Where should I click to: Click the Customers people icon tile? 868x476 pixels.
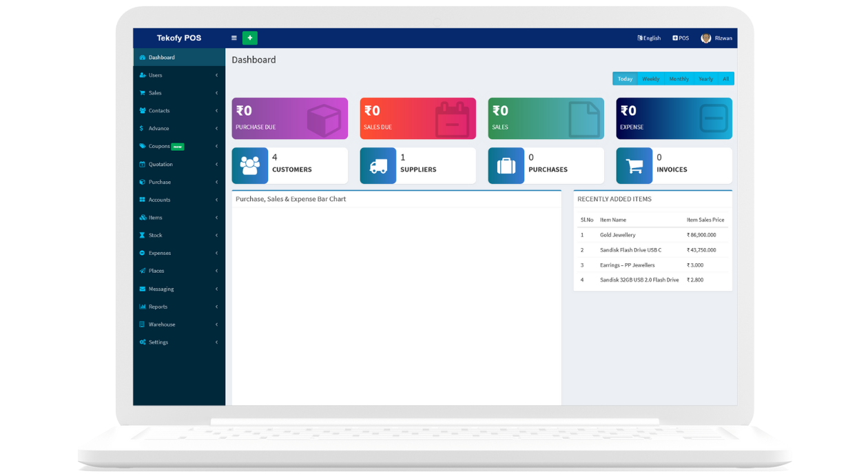[249, 166]
